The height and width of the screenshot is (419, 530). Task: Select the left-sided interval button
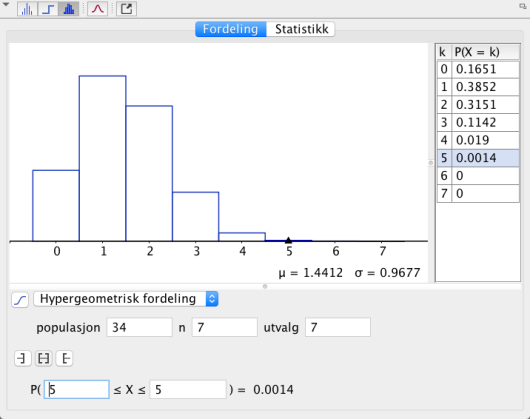23,358
